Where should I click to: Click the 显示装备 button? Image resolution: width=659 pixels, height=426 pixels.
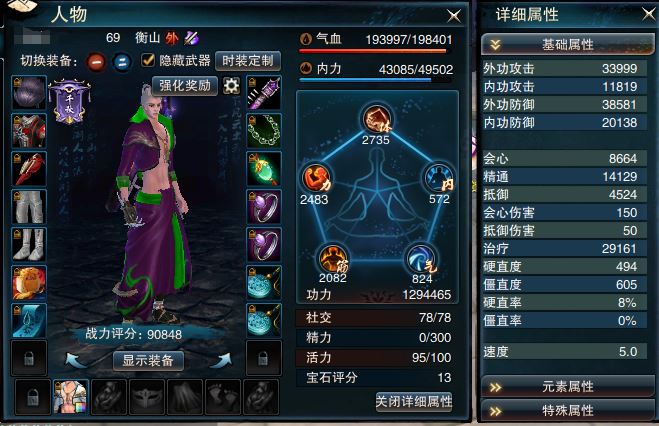tap(148, 360)
